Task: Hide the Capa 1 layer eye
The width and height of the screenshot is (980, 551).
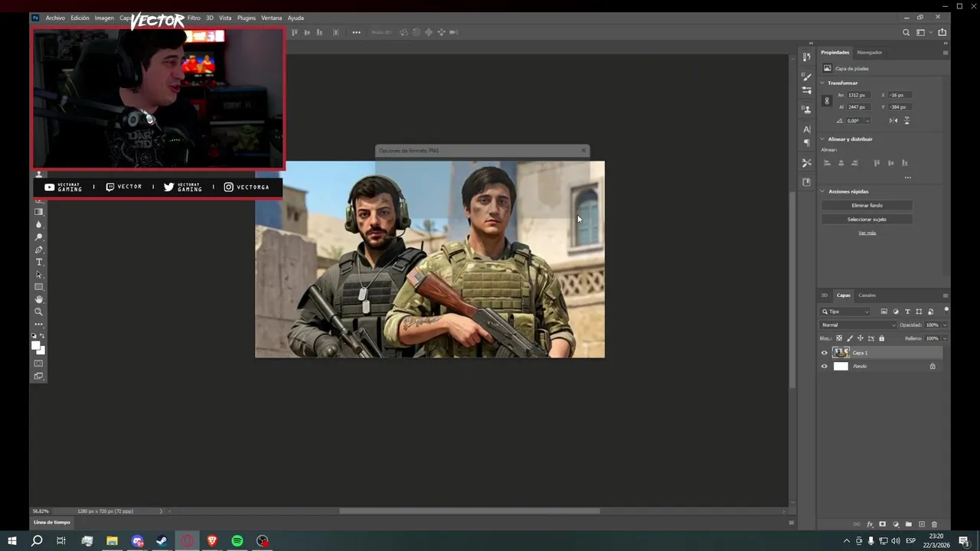Action: 825,353
